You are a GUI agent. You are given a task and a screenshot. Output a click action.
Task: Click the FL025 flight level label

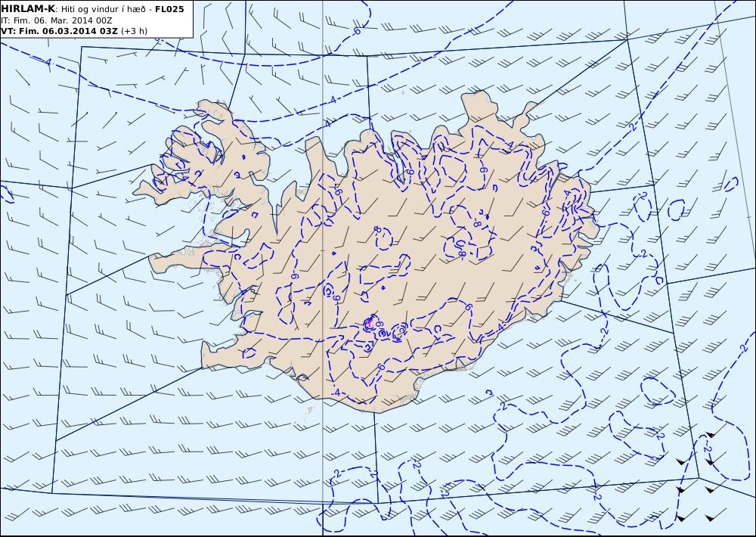(x=169, y=9)
